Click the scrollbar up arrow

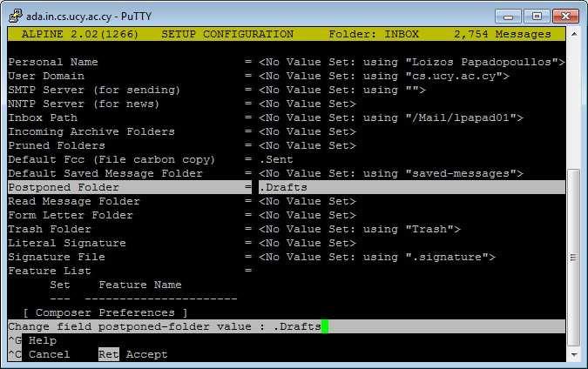(573, 34)
